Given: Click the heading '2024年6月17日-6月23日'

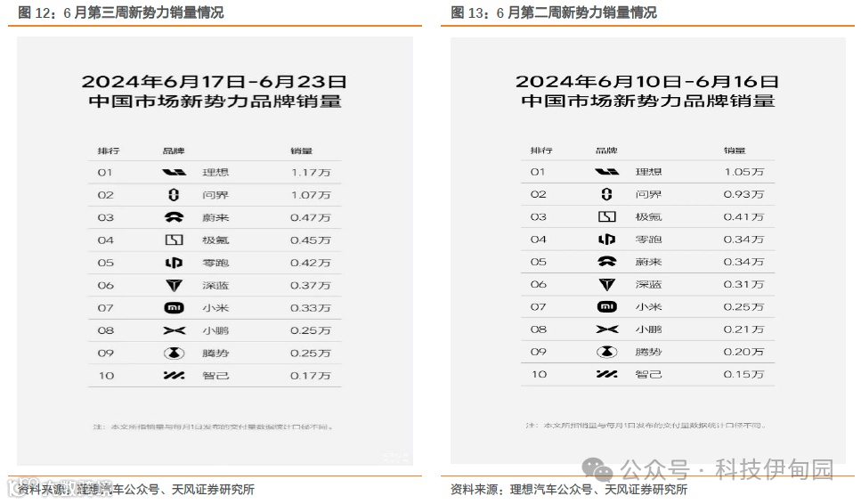Looking at the screenshot, I should 215,82.
